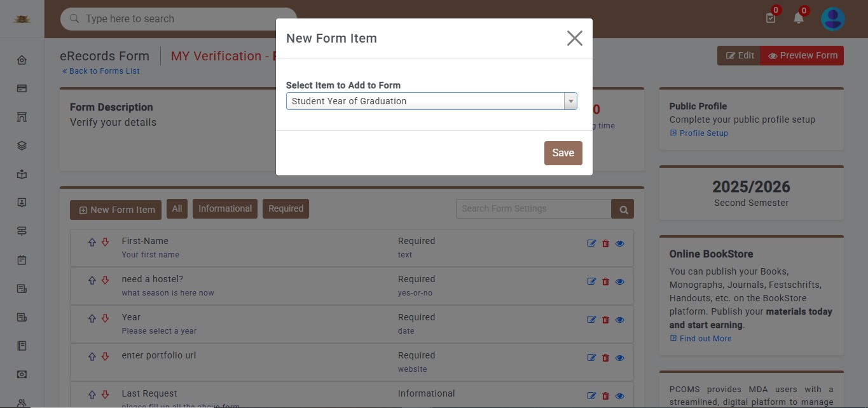The height and width of the screenshot is (408, 868).
Task: Open the Back to Forms List link
Action: pos(101,71)
